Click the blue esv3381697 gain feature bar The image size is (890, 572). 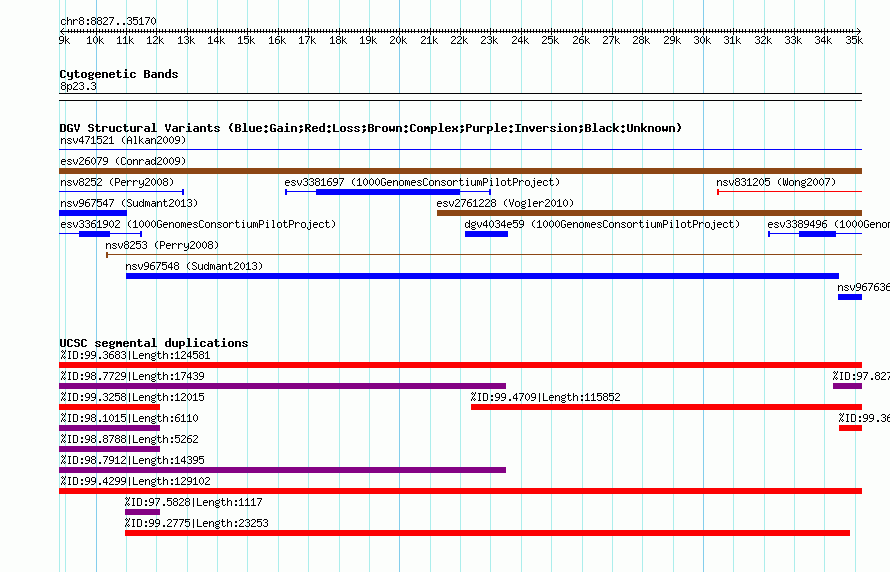(x=388, y=192)
